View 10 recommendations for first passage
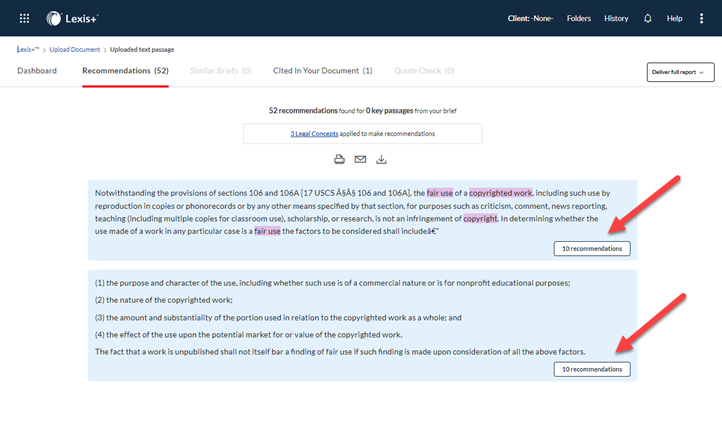The width and height of the screenshot is (722, 425). [x=592, y=249]
